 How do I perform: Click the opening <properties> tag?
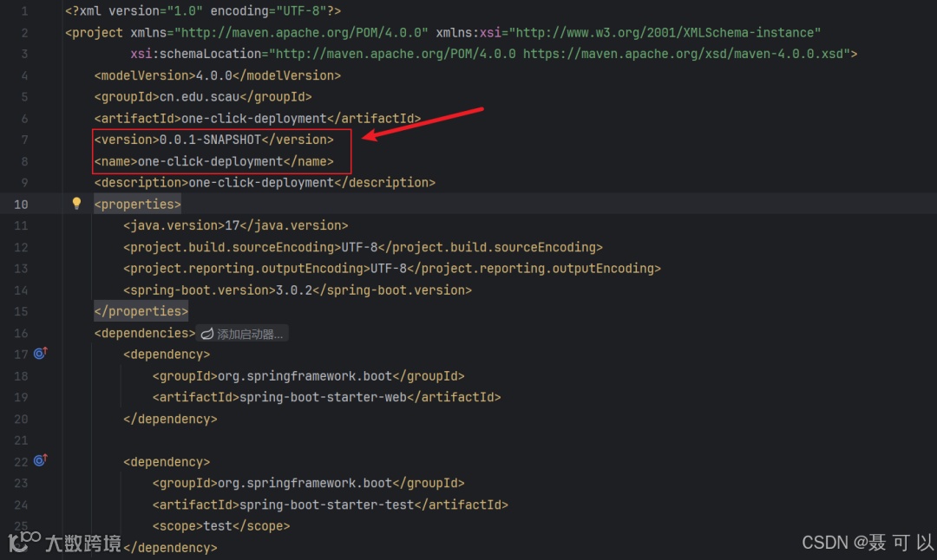(137, 205)
